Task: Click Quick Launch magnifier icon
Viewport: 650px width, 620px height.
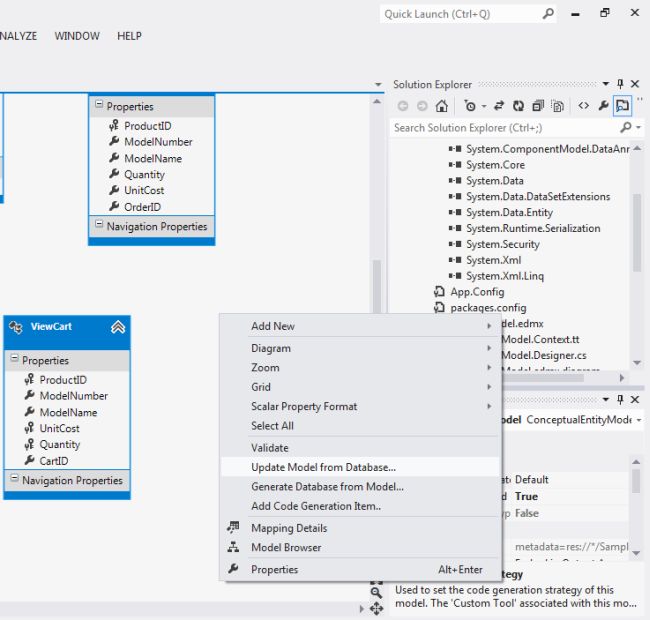Action: pyautogui.click(x=548, y=14)
